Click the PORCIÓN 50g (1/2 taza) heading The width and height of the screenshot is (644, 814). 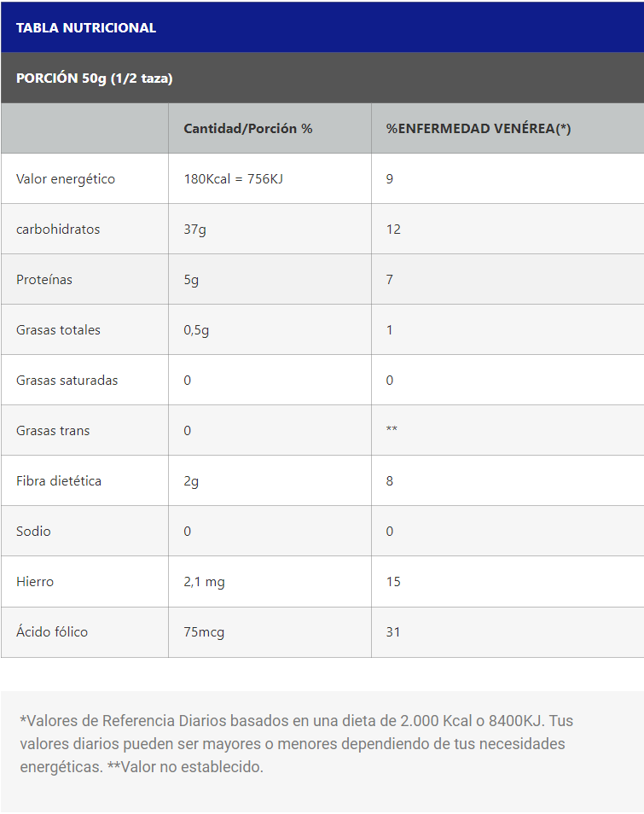[95, 78]
